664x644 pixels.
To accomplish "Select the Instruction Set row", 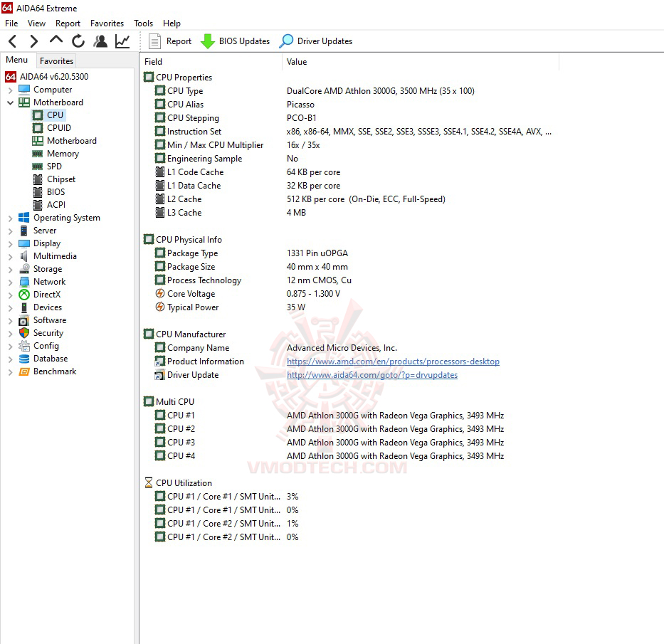I will tap(352, 132).
